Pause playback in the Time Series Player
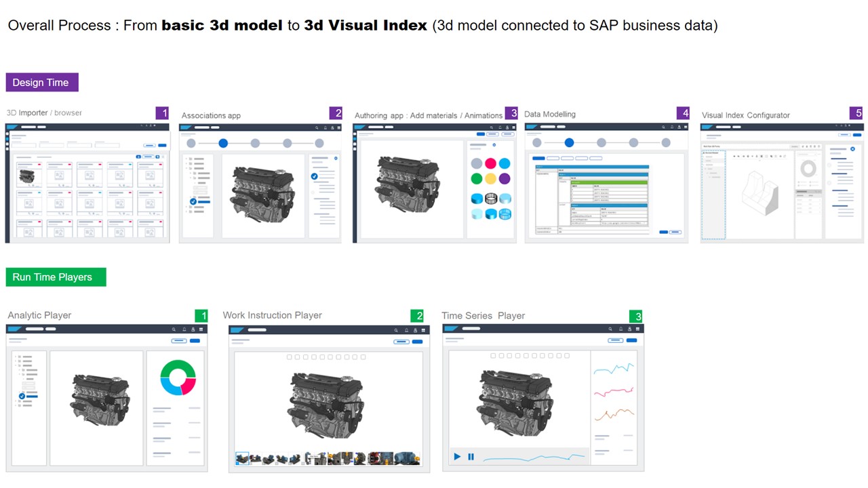868x488 pixels. pyautogui.click(x=471, y=457)
